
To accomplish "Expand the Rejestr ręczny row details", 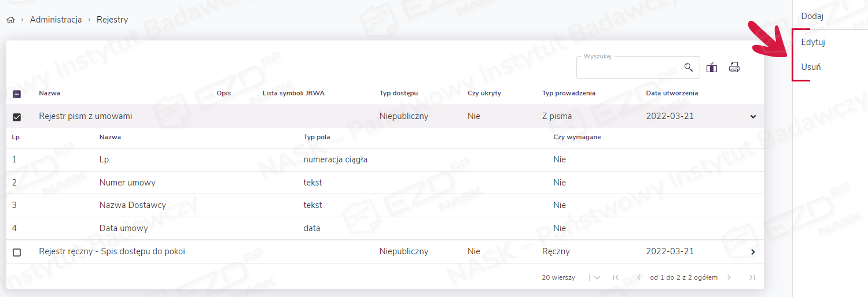I will [753, 252].
